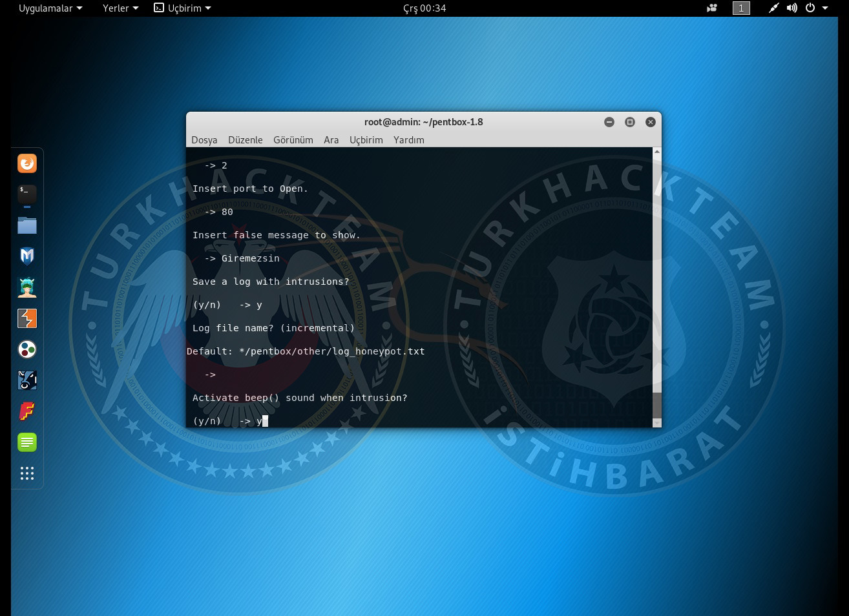Maximize the terminal window

pyautogui.click(x=630, y=122)
